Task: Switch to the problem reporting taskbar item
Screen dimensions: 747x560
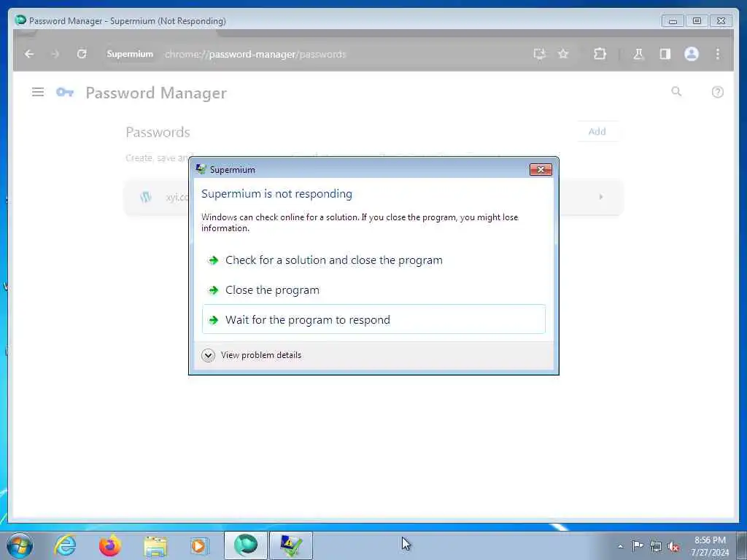Action: [291, 545]
